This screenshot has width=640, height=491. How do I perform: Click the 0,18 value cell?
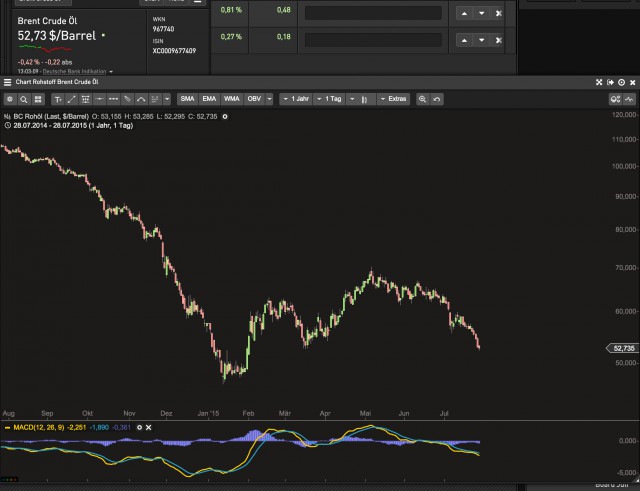coord(283,37)
